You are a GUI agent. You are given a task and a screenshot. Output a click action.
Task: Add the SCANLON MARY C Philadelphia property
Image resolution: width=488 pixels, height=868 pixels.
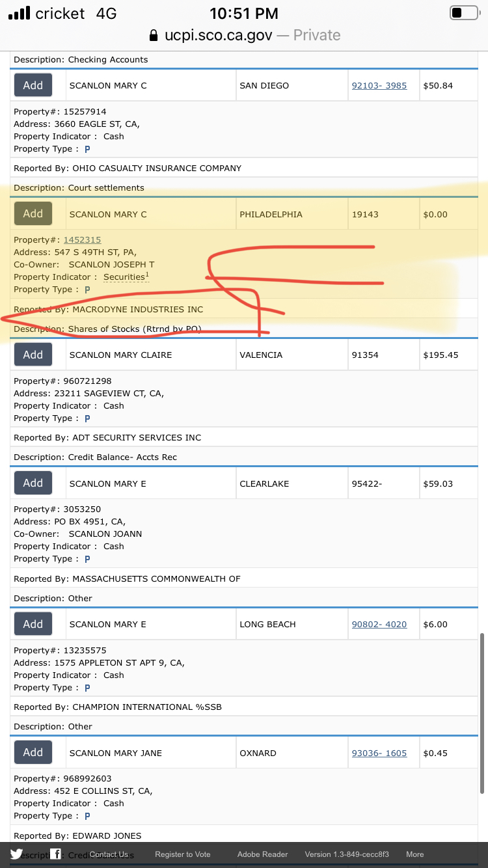[x=33, y=213]
